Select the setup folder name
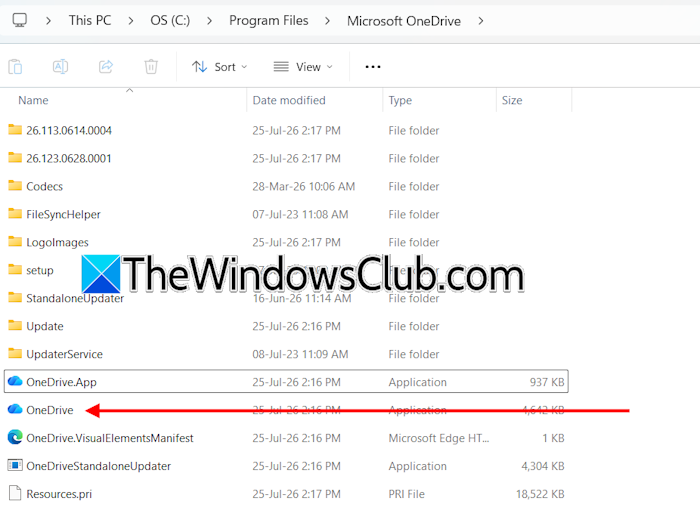The height and width of the screenshot is (523, 700). point(40,270)
